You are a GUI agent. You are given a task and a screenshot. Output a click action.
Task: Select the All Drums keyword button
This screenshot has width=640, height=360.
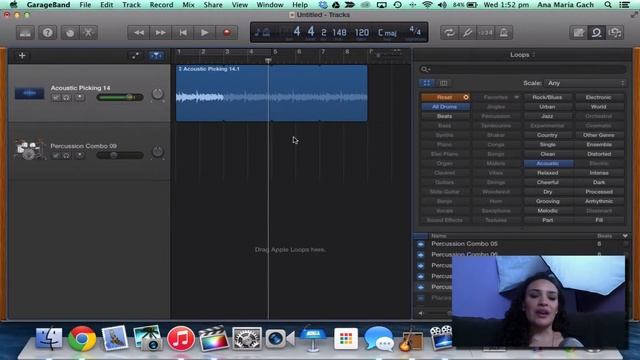[445, 107]
